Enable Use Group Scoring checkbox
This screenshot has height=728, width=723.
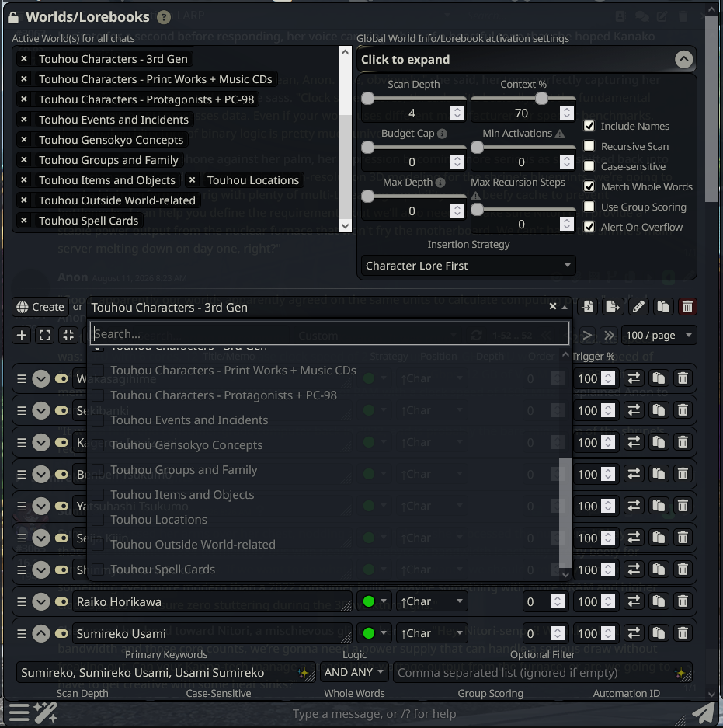coord(589,206)
